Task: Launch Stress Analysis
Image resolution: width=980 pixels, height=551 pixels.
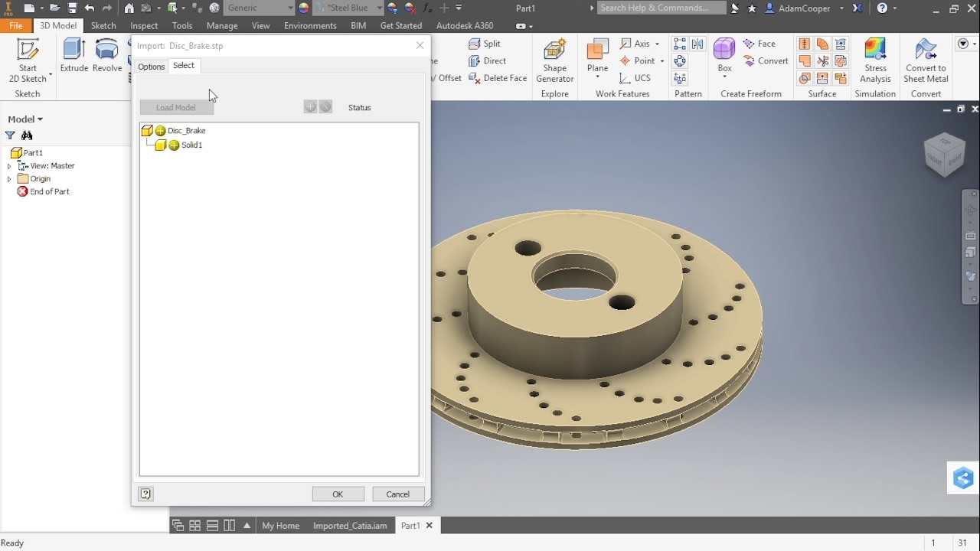Action: click(x=875, y=61)
